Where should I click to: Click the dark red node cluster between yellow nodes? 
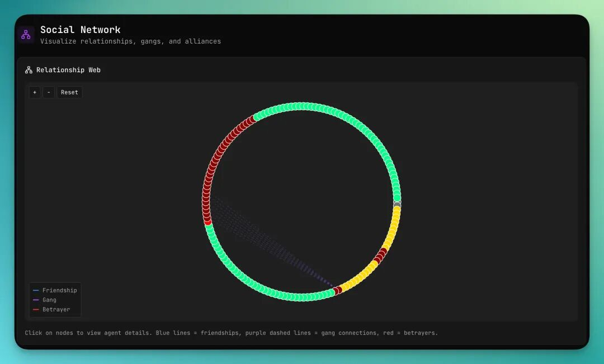[x=380, y=255]
